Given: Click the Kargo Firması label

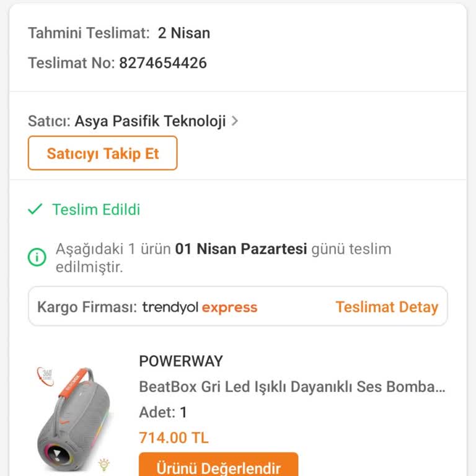Looking at the screenshot, I should [87, 307].
